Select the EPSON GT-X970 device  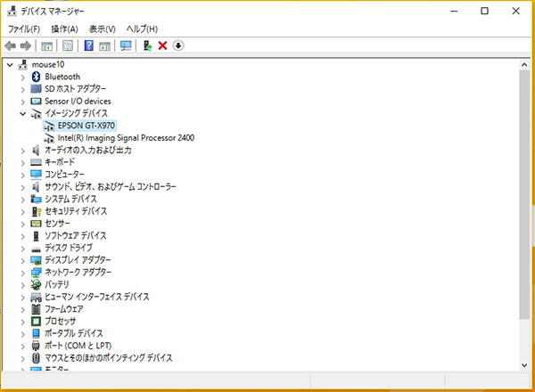tap(86, 126)
